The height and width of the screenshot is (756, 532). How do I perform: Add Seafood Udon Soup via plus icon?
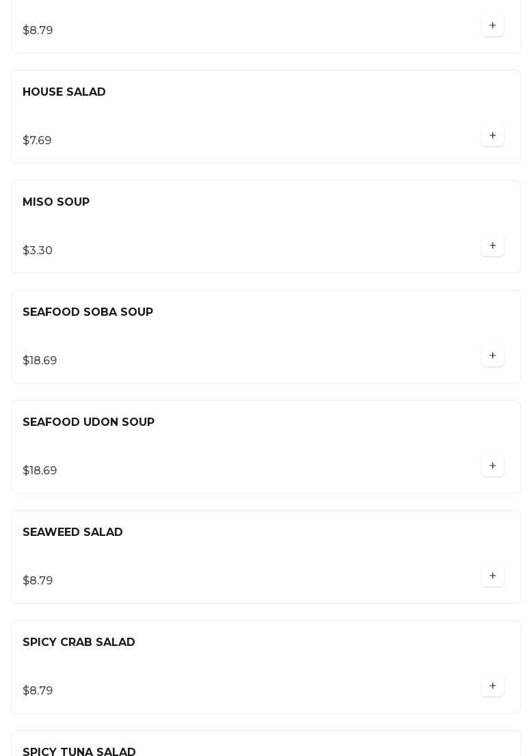tap(492, 465)
